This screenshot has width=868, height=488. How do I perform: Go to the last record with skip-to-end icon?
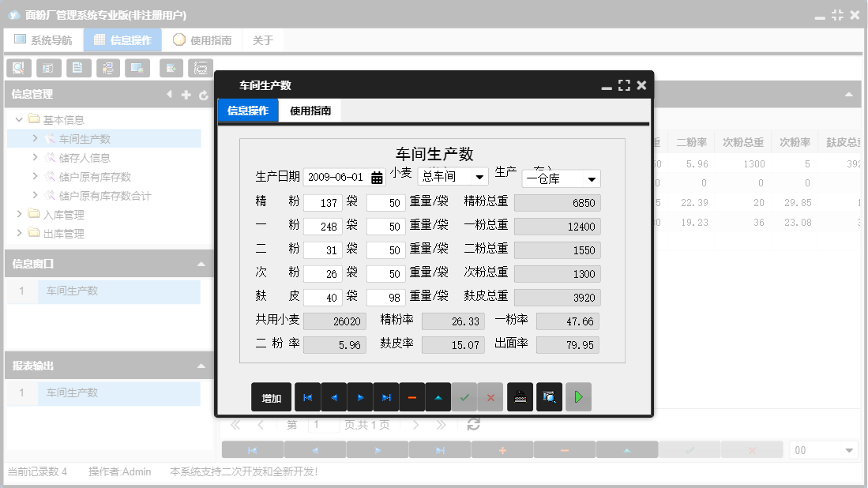pyautogui.click(x=385, y=397)
